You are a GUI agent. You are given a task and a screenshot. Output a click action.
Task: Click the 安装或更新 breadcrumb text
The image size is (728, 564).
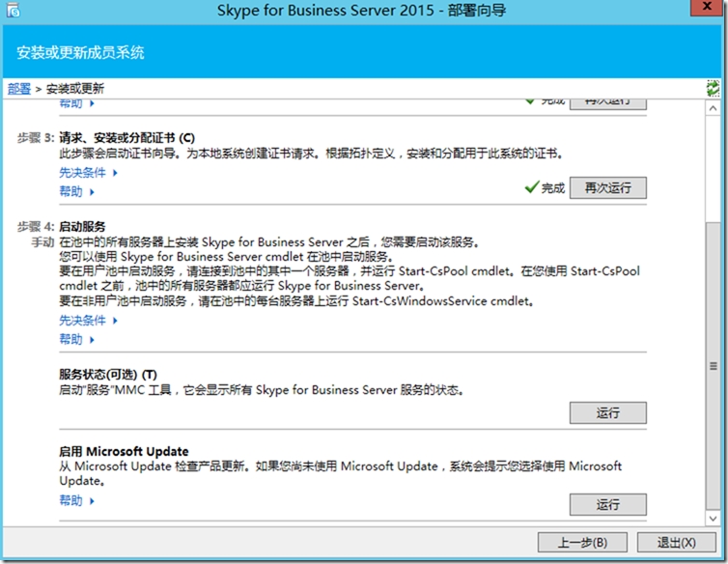click(75, 88)
